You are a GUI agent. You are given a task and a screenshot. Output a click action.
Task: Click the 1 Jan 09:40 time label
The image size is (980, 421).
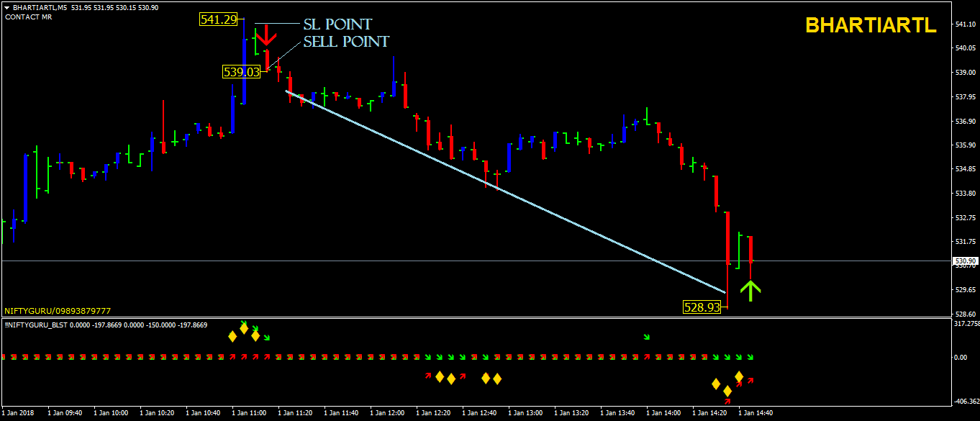click(x=65, y=413)
